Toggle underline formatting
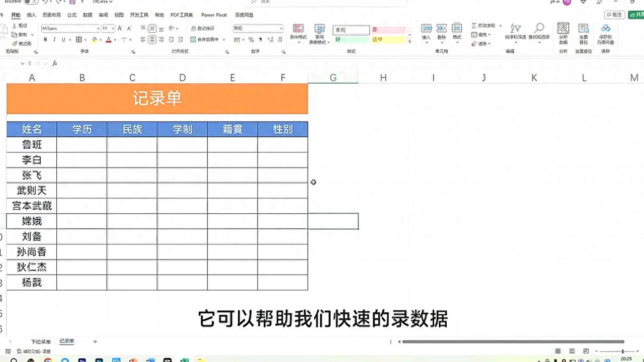This screenshot has width=644, height=362. click(62, 39)
